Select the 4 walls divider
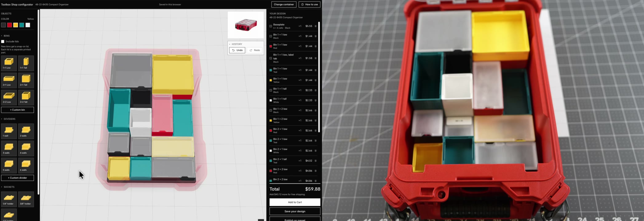Screen dimensions: 644x221 click(26, 149)
